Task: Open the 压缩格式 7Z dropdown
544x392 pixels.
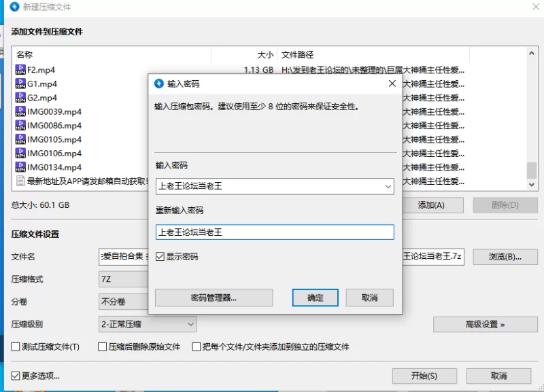Action: tap(124, 279)
